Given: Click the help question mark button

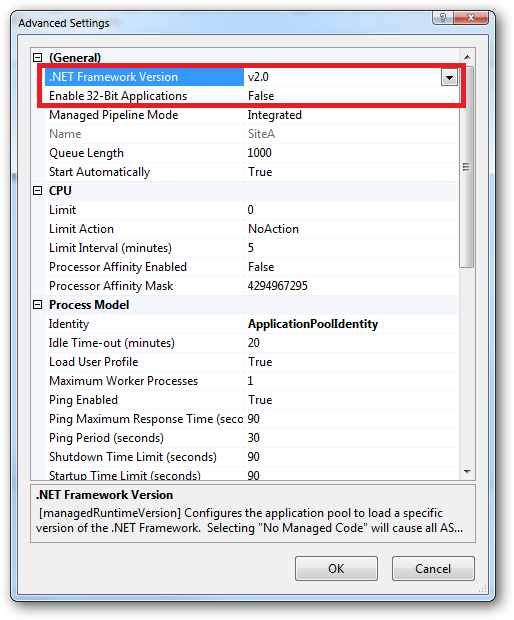Looking at the screenshot, I should click(x=443, y=17).
